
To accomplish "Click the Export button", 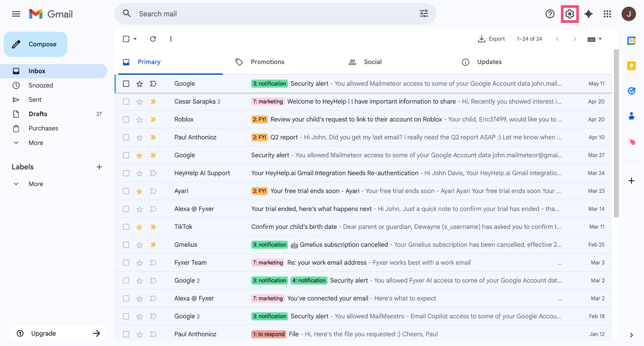I will pos(491,39).
